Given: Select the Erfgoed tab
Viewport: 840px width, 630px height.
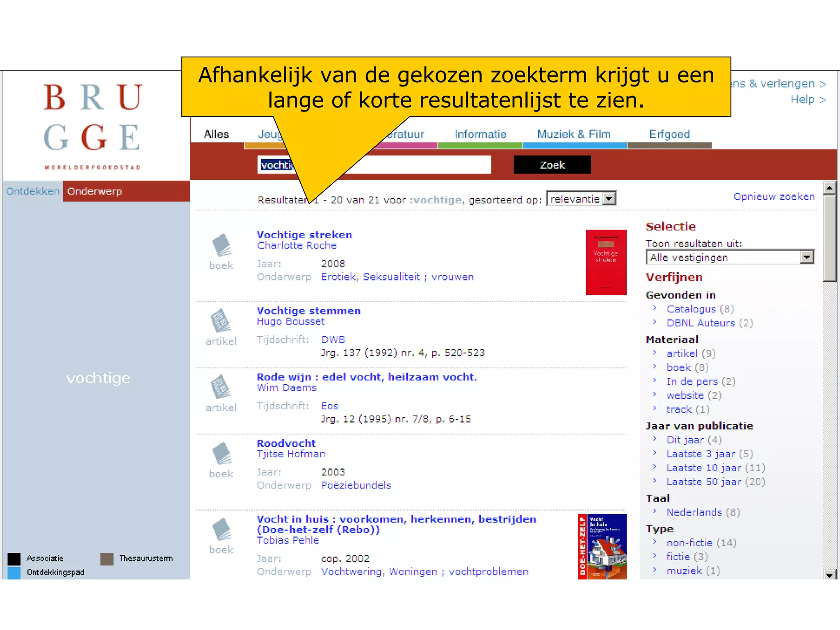Looking at the screenshot, I should click(x=669, y=134).
